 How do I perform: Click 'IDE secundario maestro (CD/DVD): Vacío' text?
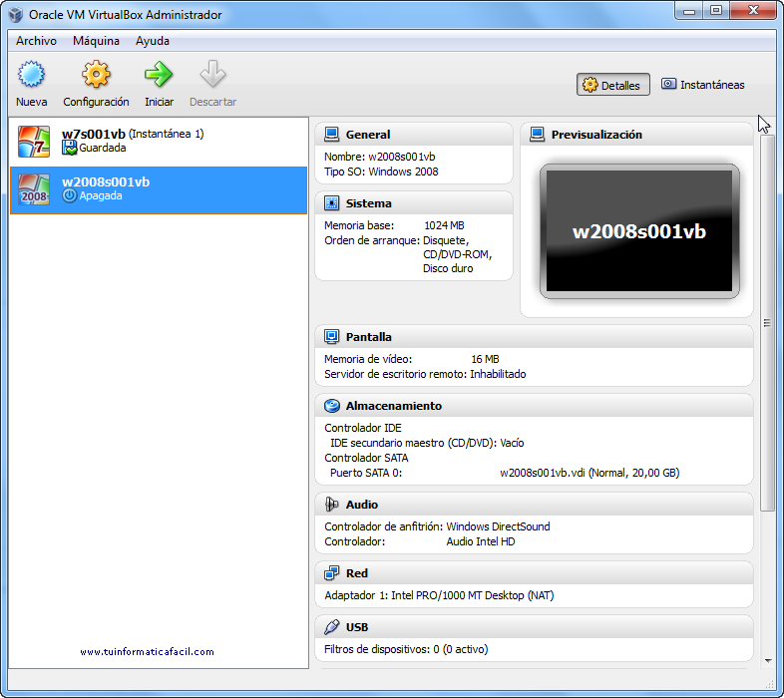pos(427,443)
